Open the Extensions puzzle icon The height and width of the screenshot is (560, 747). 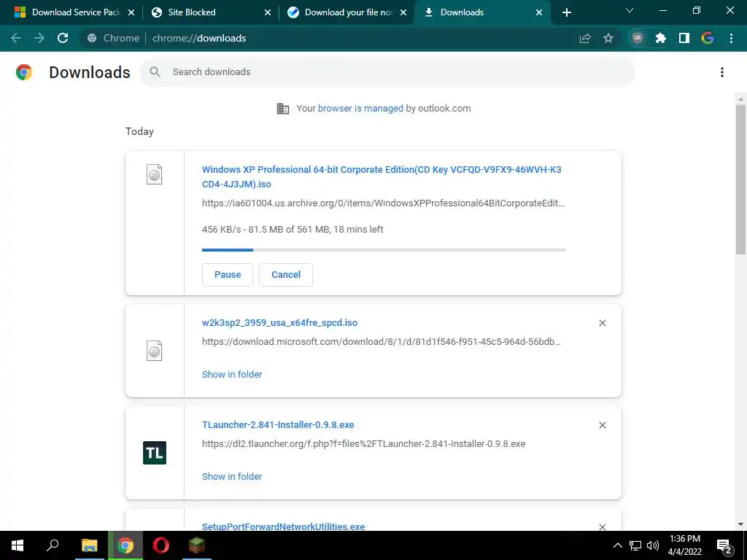coord(661,38)
